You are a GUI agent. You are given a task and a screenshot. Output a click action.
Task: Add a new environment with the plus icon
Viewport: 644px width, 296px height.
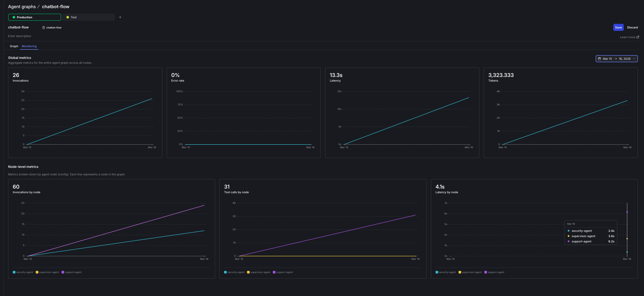click(120, 17)
